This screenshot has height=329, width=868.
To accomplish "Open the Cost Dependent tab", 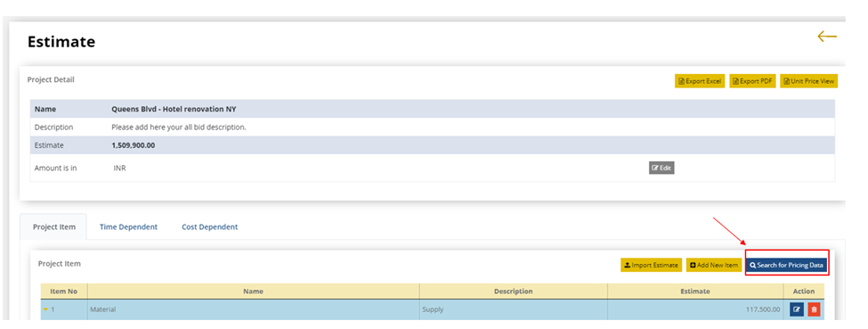I will [210, 227].
